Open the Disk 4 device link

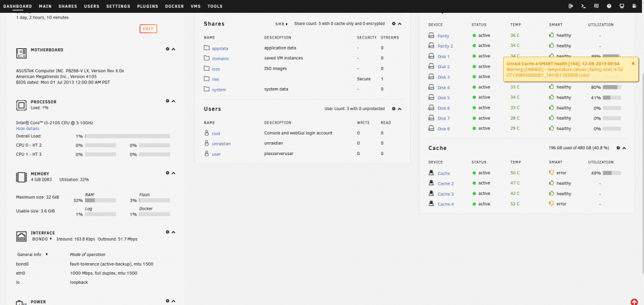(444, 88)
